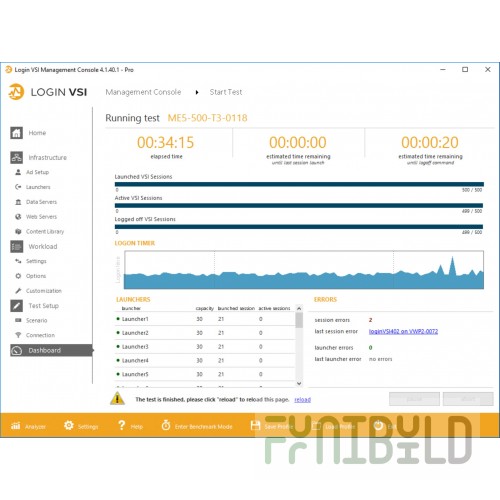Image resolution: width=500 pixels, height=500 pixels.
Task: Click the elapsed time 00:34:15
Action: click(x=166, y=142)
